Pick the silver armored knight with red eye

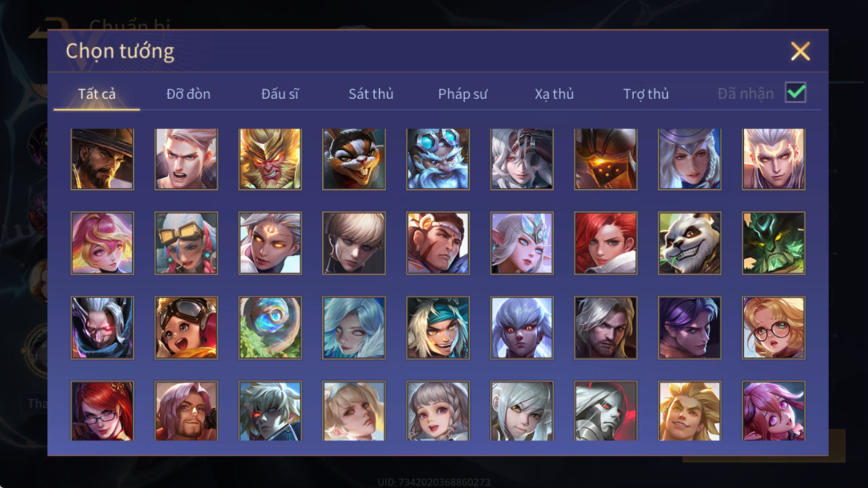click(x=606, y=411)
